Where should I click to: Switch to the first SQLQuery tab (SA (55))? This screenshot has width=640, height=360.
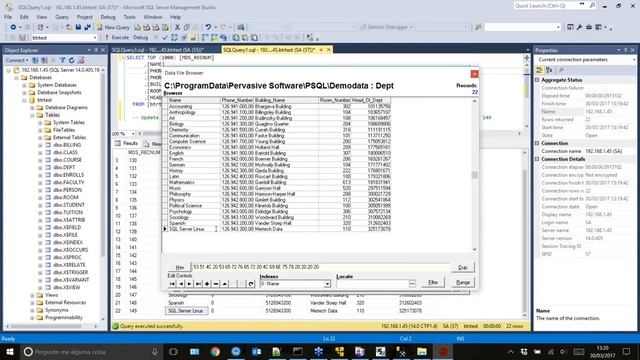158,50
